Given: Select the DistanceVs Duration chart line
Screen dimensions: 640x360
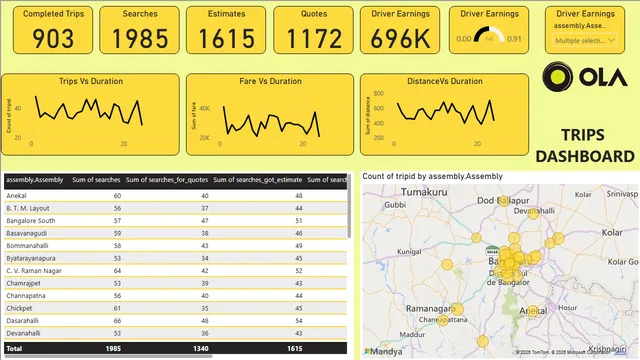Looking at the screenshot, I should 446,112.
